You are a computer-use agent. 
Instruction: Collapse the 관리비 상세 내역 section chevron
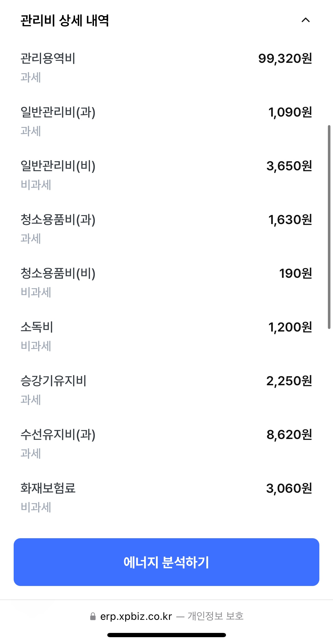(305, 20)
